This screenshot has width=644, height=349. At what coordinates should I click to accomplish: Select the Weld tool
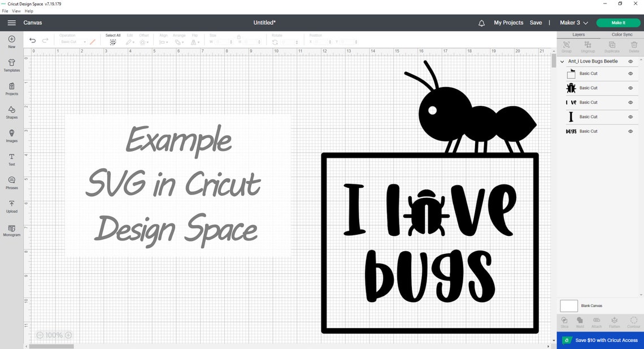click(580, 322)
